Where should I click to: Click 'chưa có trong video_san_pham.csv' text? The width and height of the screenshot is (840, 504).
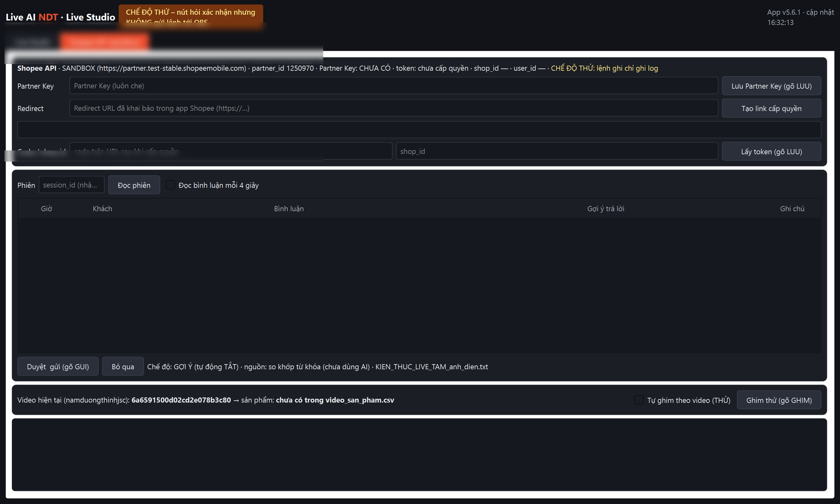point(335,400)
